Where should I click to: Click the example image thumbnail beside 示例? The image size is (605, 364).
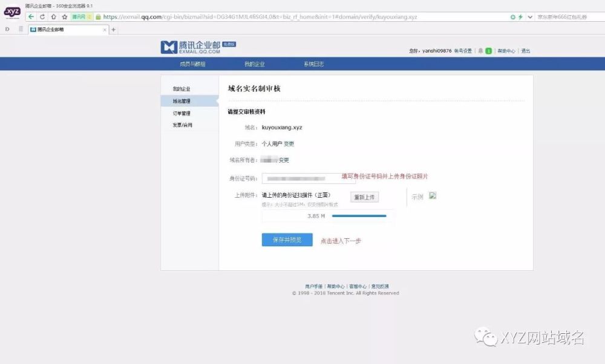[x=433, y=195]
